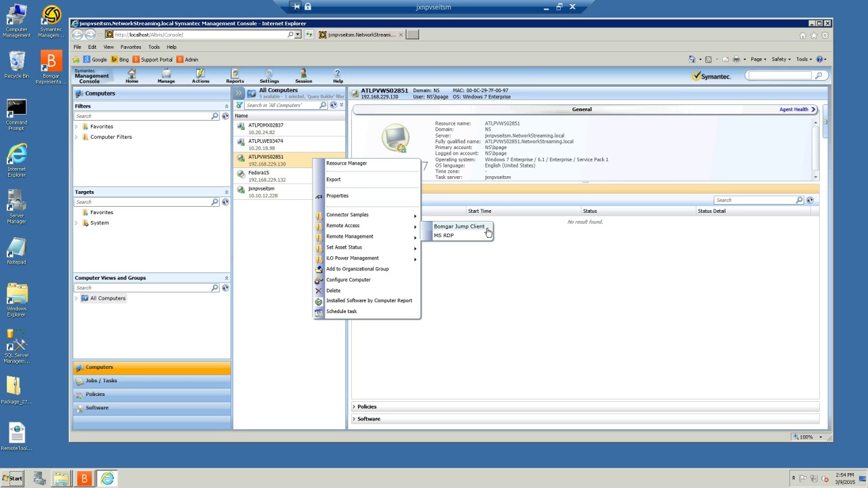Viewport: 868px width, 488px height.
Task: Open the Server Manager desktop icon
Action: coord(16,207)
